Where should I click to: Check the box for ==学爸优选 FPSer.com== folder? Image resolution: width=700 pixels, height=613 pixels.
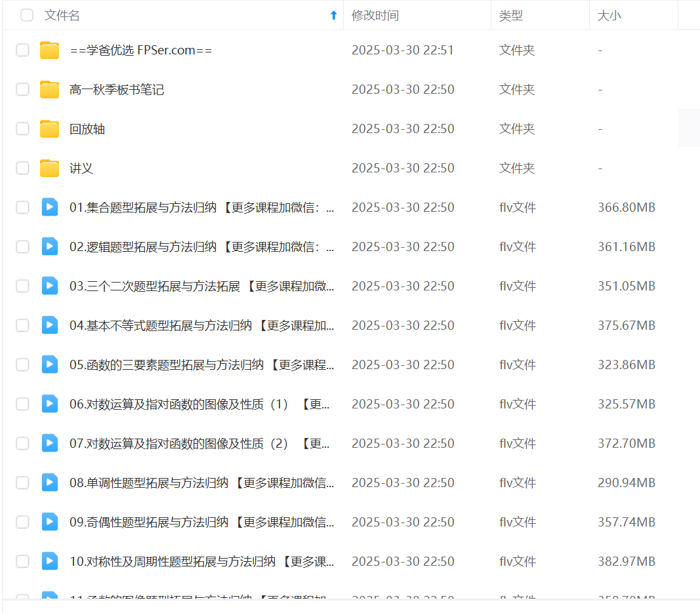point(22,50)
